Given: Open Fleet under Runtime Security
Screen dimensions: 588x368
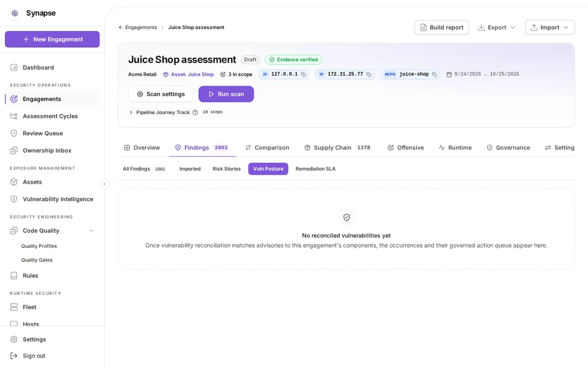Looking at the screenshot, I should [52, 307].
